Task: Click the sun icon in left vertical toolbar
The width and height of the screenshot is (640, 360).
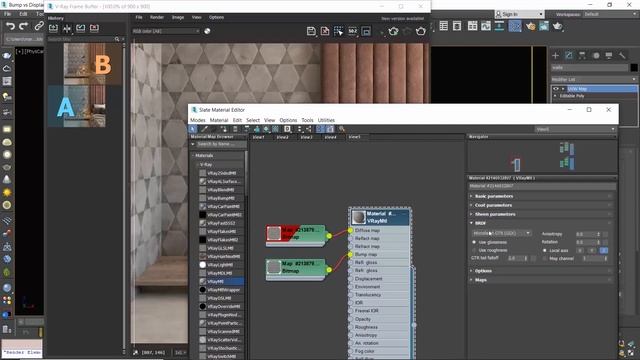Action: pos(7,192)
